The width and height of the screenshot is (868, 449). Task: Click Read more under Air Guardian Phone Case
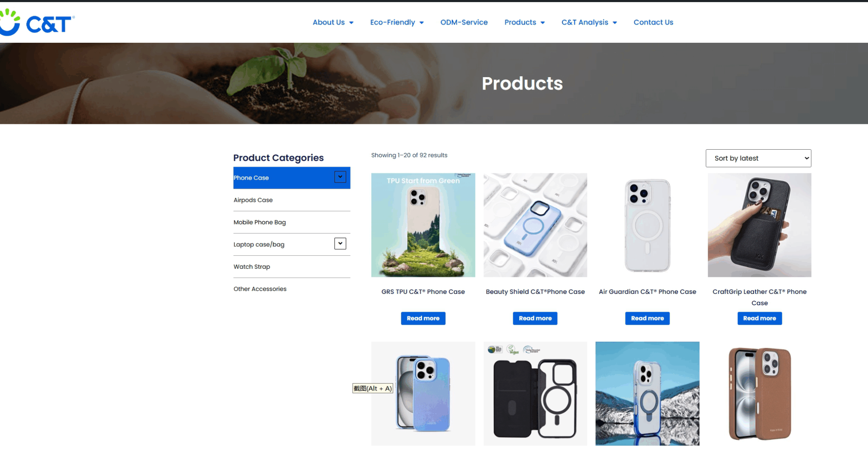(647, 318)
